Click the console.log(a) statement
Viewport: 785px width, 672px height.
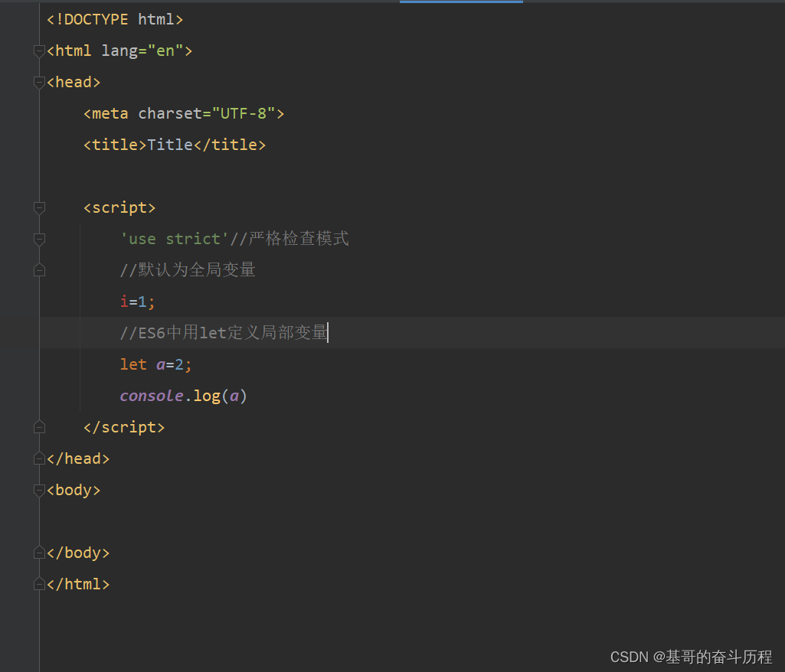tap(183, 396)
